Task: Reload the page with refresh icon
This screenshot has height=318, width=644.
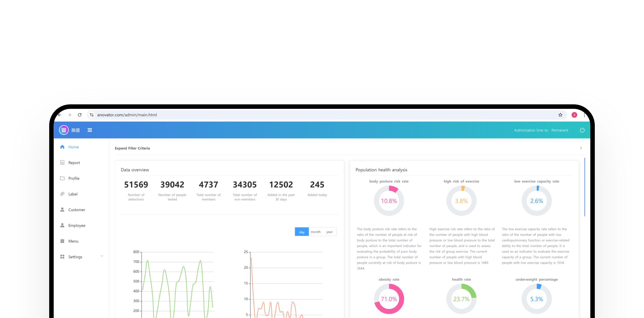Action: pos(80,115)
